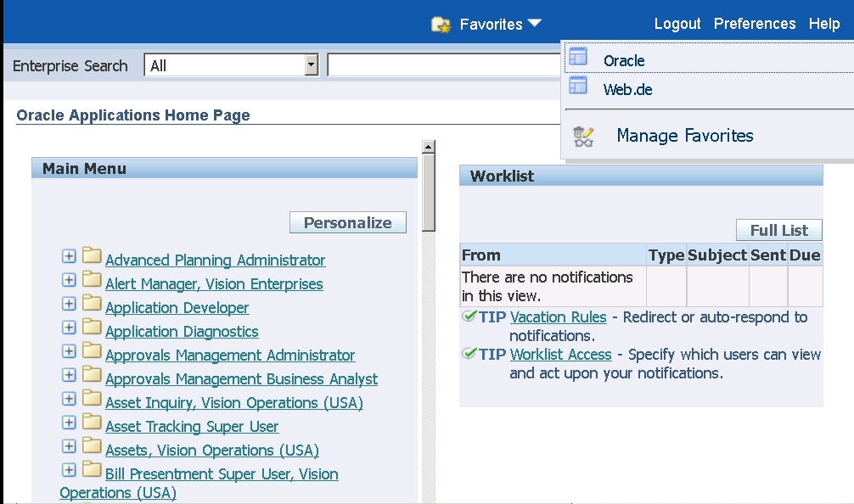
Task: Click in the Enterprise Search text field
Action: [444, 65]
